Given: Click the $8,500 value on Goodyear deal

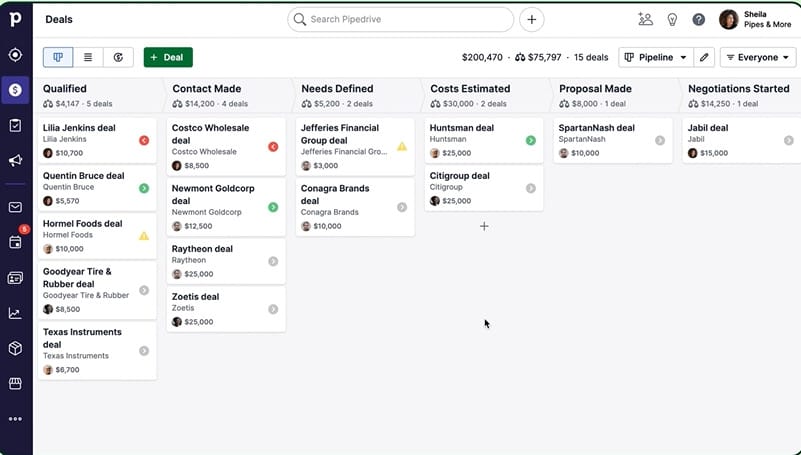Looking at the screenshot, I should [x=68, y=309].
